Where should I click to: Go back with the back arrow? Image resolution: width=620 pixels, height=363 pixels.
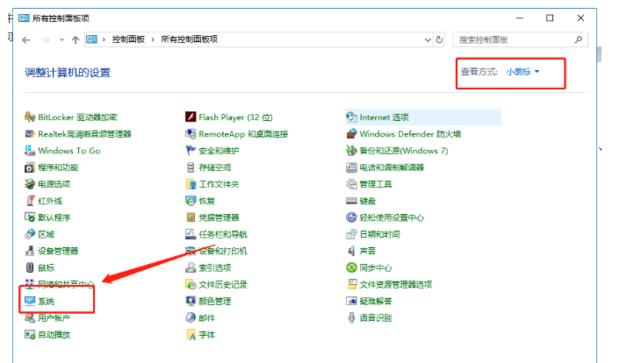[x=26, y=40]
